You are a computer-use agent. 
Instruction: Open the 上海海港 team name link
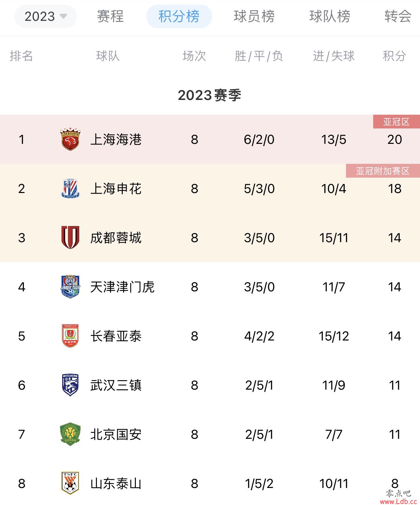click(x=116, y=140)
